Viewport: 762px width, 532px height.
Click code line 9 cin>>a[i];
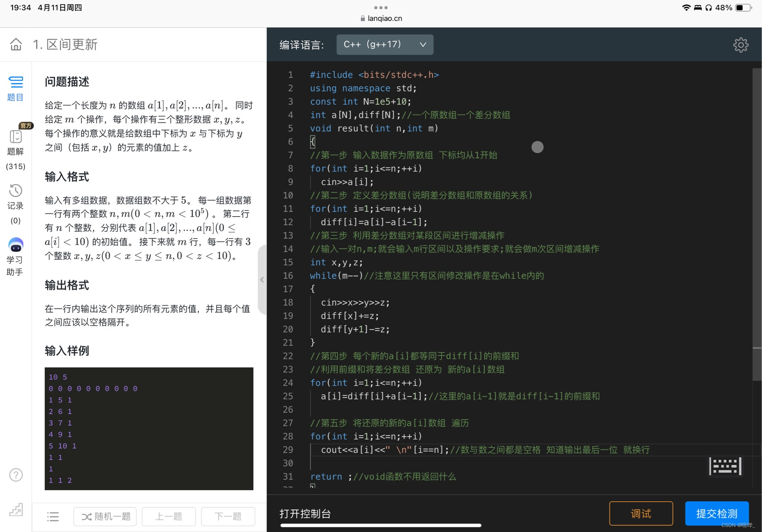(347, 182)
